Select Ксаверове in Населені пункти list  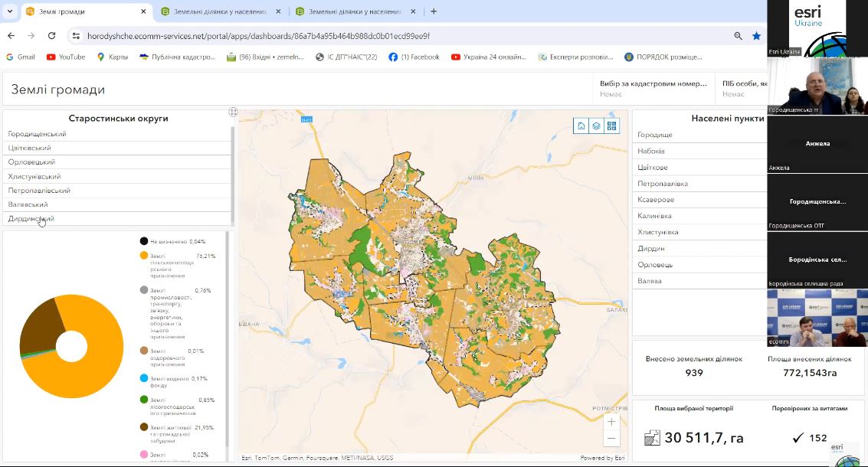[699, 200]
